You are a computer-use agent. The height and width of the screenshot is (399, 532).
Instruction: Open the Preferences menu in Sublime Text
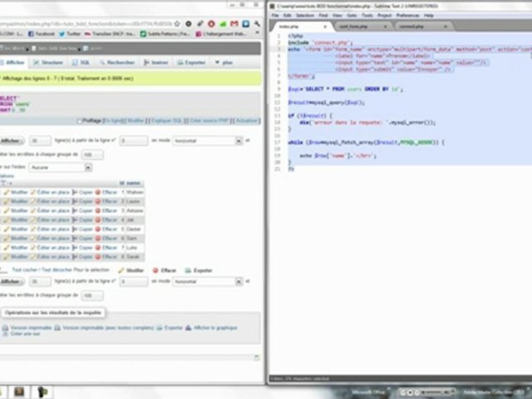coord(408,16)
